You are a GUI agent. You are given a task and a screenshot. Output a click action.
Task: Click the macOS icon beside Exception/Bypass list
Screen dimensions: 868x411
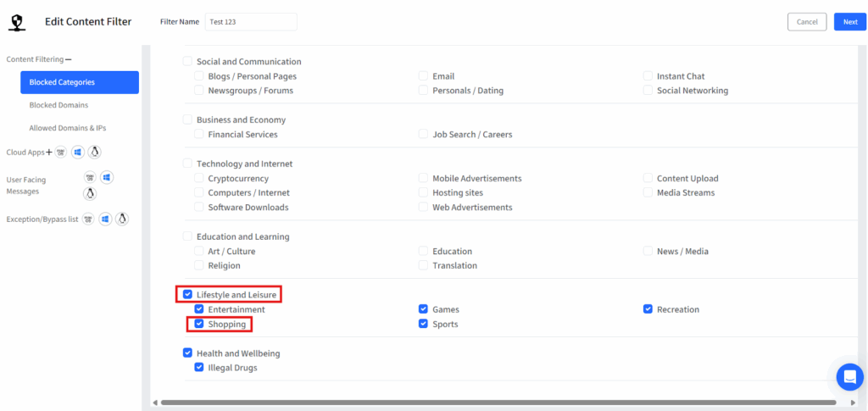[88, 219]
